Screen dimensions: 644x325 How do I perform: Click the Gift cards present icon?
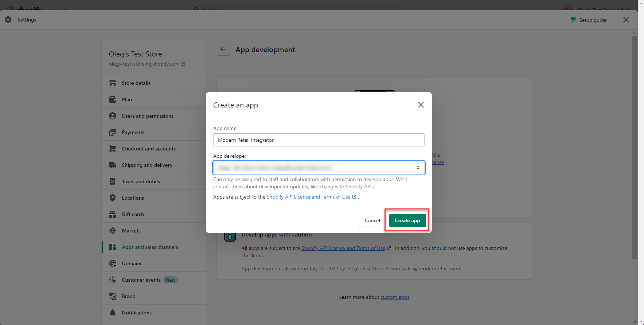[113, 214]
